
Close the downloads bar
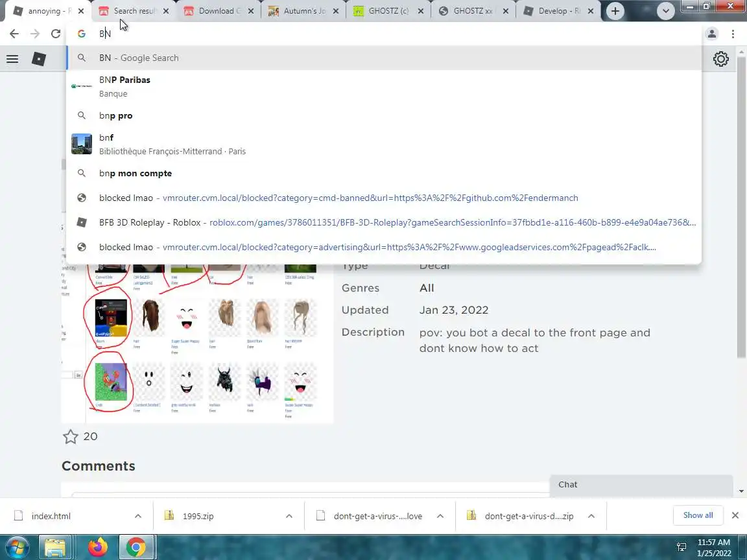click(735, 515)
